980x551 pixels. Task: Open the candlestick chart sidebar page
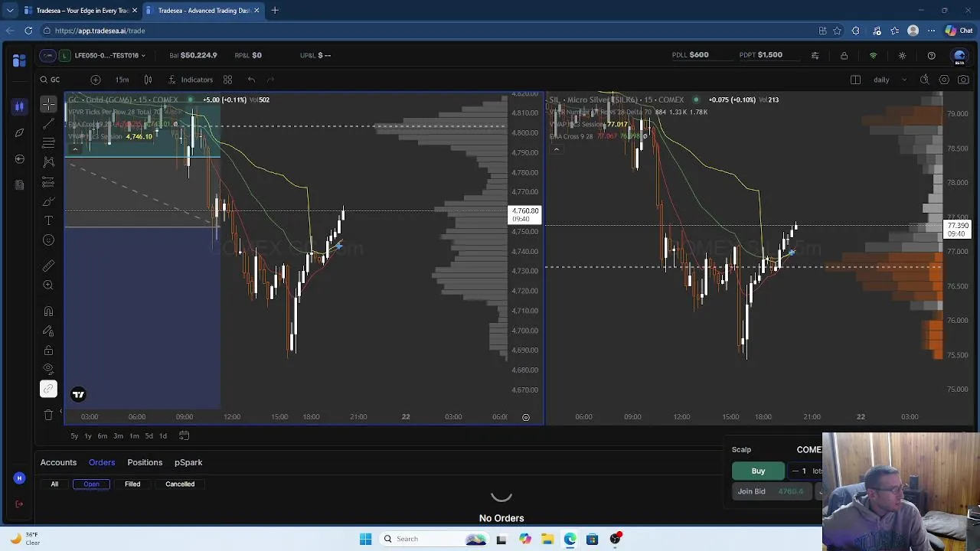click(19, 106)
